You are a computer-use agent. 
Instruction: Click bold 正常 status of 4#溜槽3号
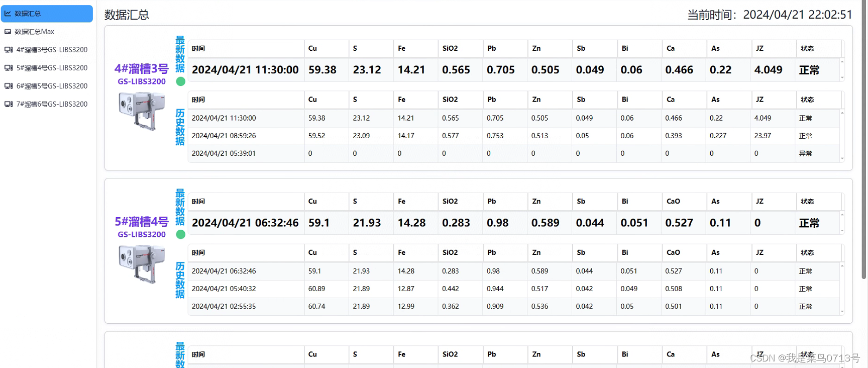(x=809, y=70)
